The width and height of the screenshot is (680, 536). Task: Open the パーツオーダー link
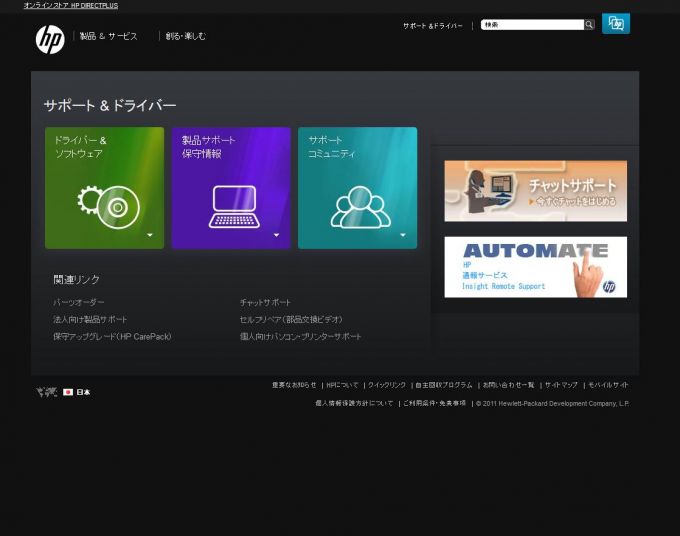pos(78,302)
